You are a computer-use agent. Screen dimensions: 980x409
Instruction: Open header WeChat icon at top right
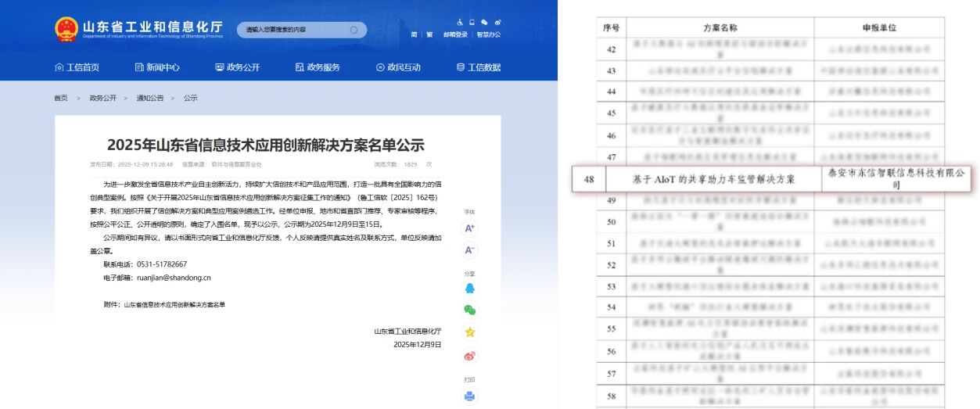click(x=485, y=22)
